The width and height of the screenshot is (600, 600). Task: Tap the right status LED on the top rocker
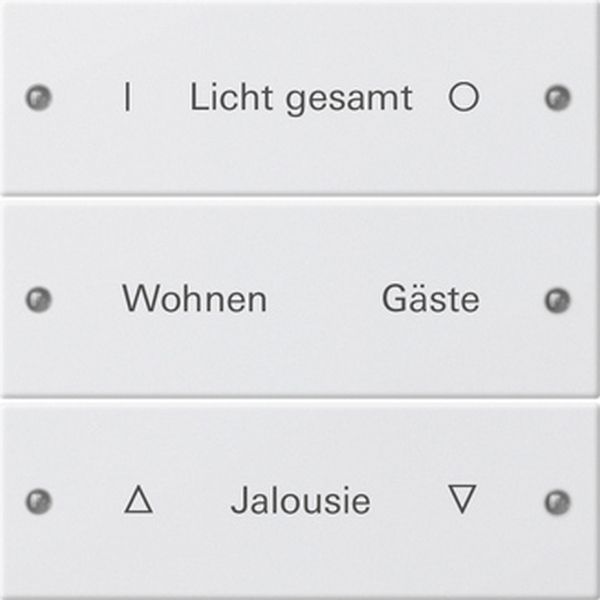click(x=557, y=98)
